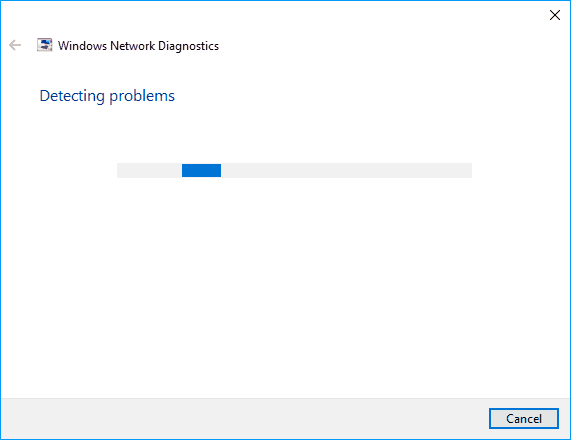Click the word 'Diagnostics' in the title
571x440 pixels.
click(188, 46)
